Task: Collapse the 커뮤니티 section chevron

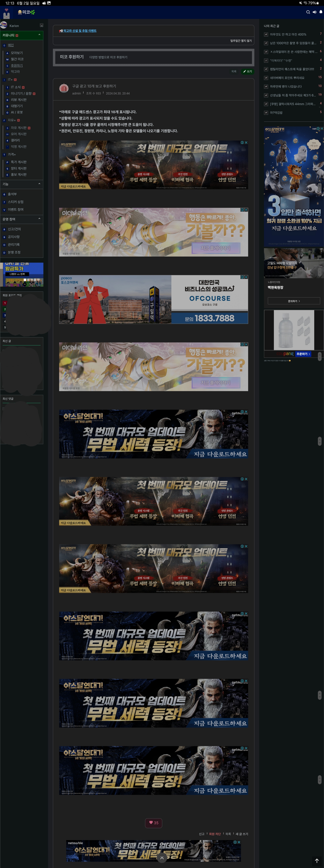Action: [39, 35]
